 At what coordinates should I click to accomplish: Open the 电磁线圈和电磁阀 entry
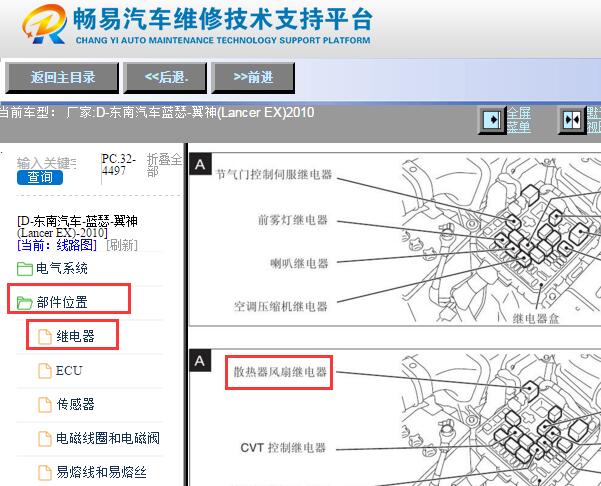108,438
